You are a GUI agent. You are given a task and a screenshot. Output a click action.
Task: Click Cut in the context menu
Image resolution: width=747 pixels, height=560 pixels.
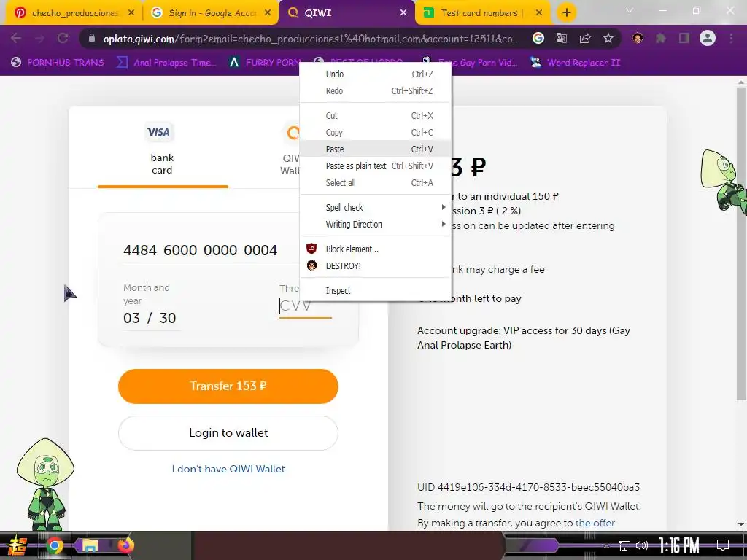click(376, 116)
